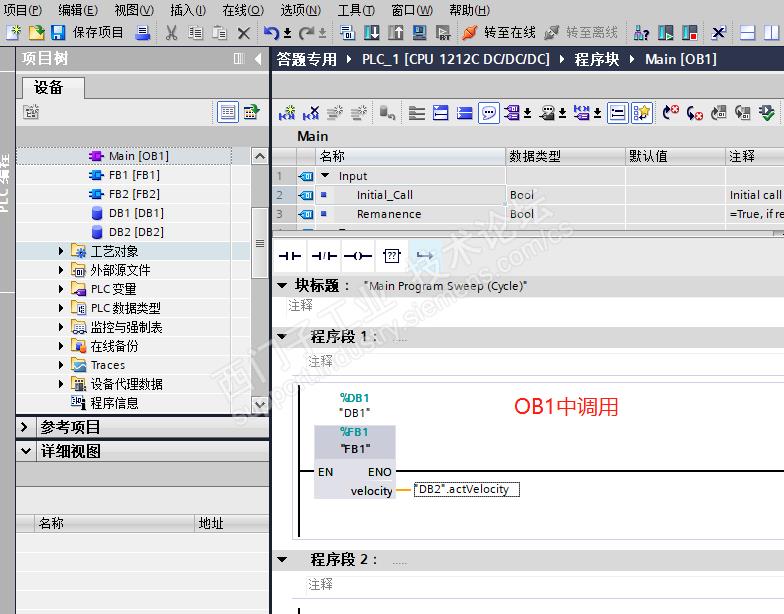The image size is (784, 614).
Task: Click the undo arrow icon
Action: (x=271, y=32)
